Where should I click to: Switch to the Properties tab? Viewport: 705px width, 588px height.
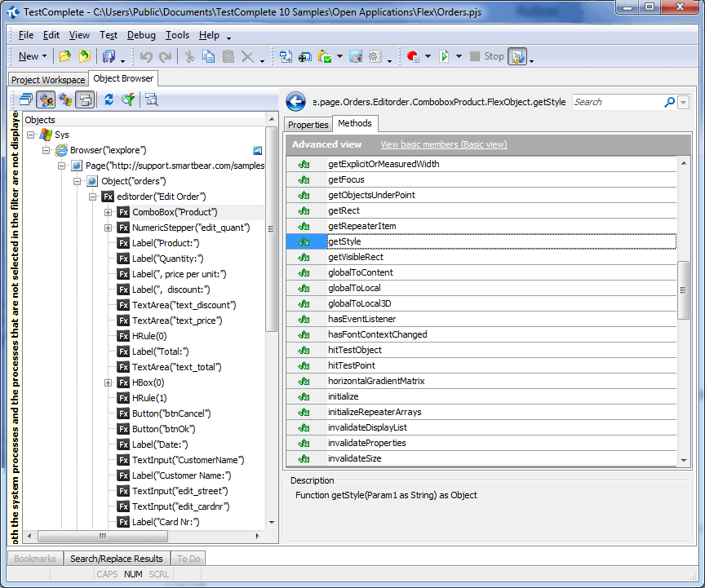click(308, 125)
